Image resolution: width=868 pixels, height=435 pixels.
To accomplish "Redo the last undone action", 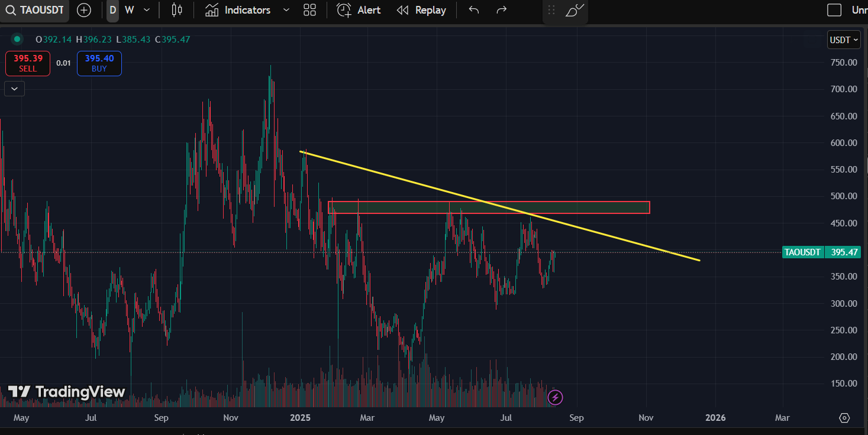I will coord(501,10).
